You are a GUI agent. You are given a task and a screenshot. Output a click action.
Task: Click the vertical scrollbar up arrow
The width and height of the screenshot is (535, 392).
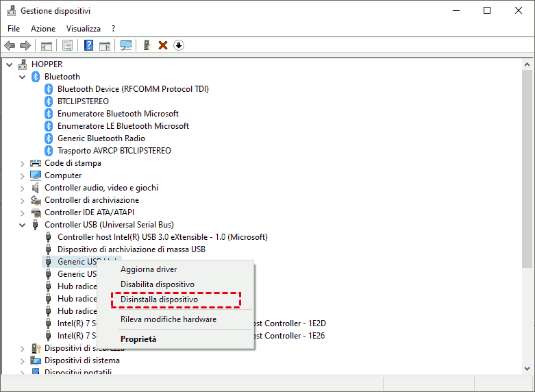(527, 64)
